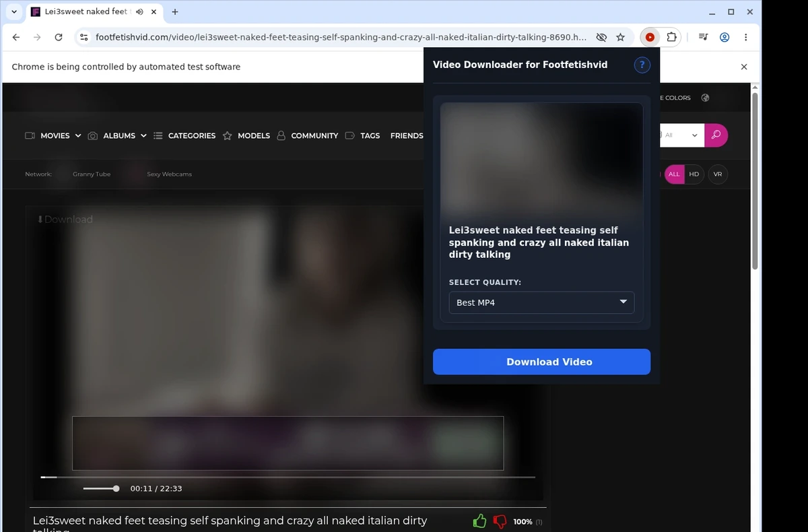This screenshot has width=808, height=532.
Task: Open the tab search chevron
Action: tap(14, 11)
